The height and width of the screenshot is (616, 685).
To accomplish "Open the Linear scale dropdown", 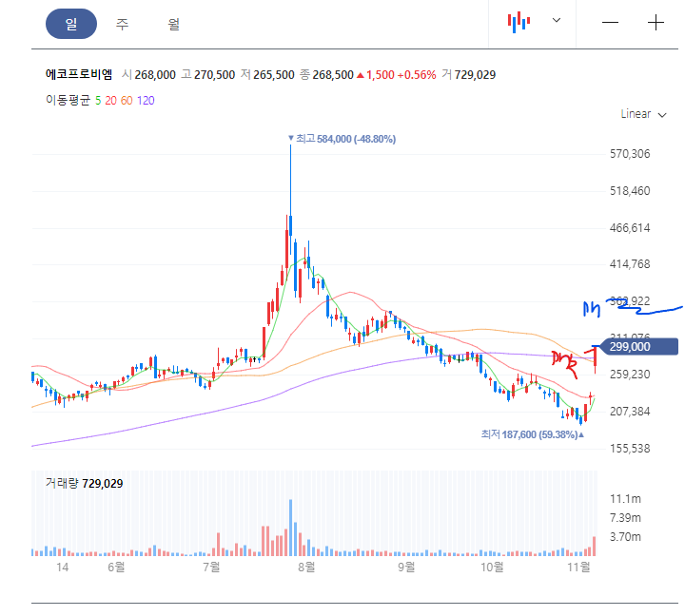I will [643, 114].
